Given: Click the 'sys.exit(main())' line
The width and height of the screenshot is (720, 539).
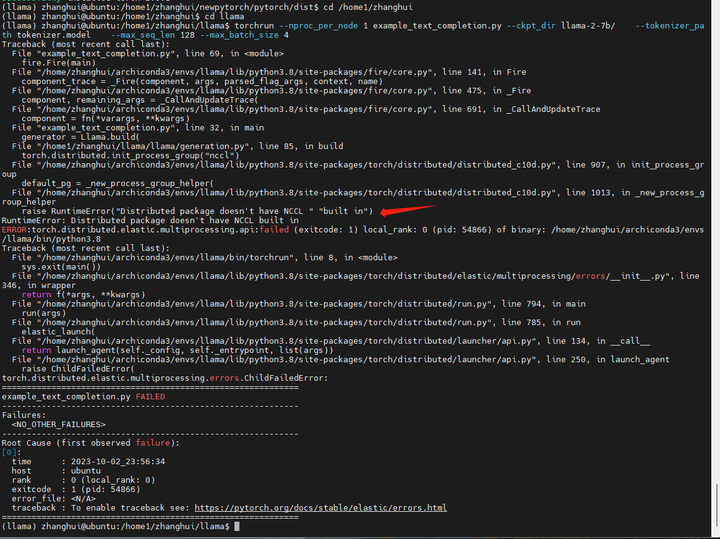Looking at the screenshot, I should (x=61, y=267).
